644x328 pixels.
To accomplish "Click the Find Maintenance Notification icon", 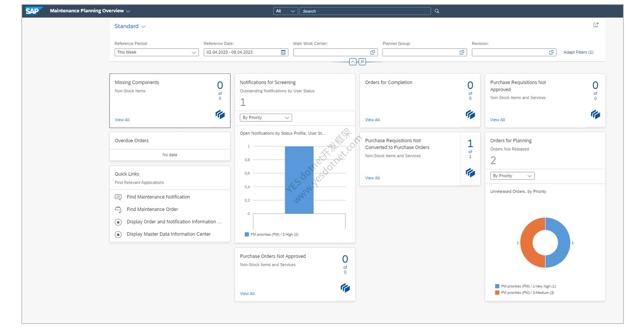I will click(118, 197).
